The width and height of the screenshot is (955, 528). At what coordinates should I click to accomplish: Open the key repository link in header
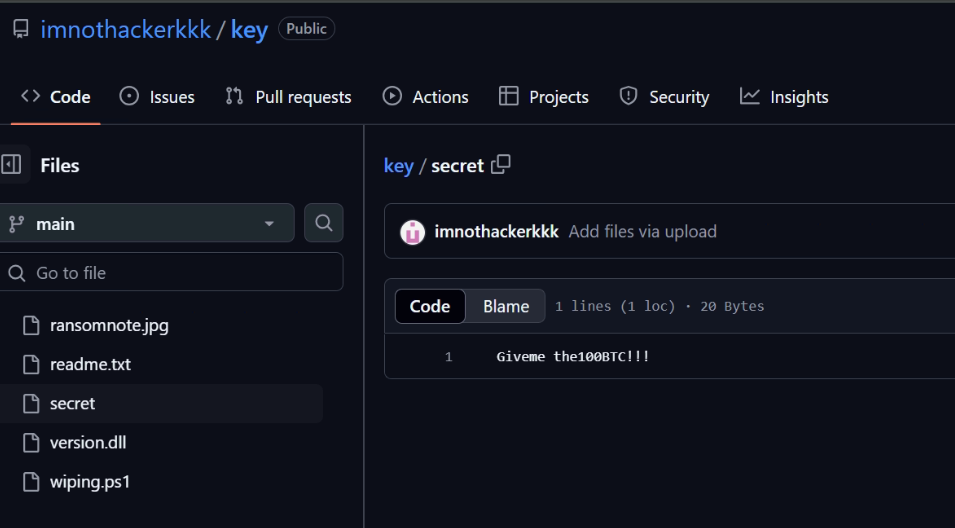[249, 30]
